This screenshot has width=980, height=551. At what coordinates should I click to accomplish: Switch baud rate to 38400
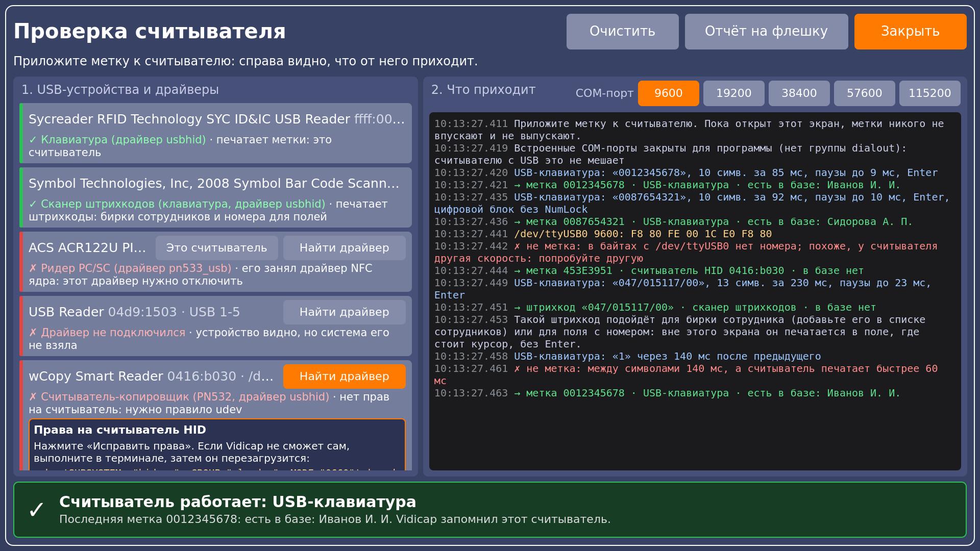point(799,93)
